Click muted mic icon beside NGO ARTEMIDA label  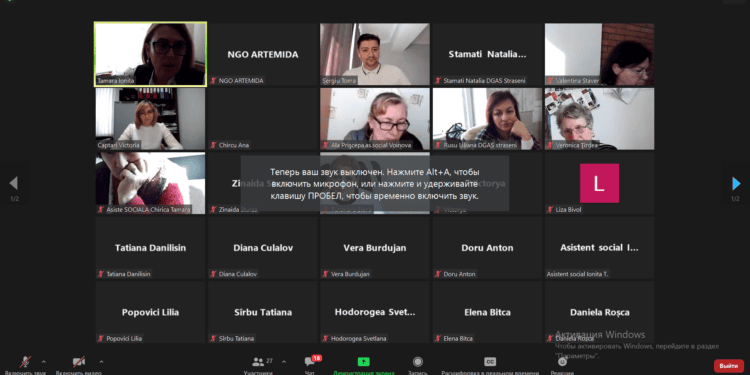click(213, 80)
